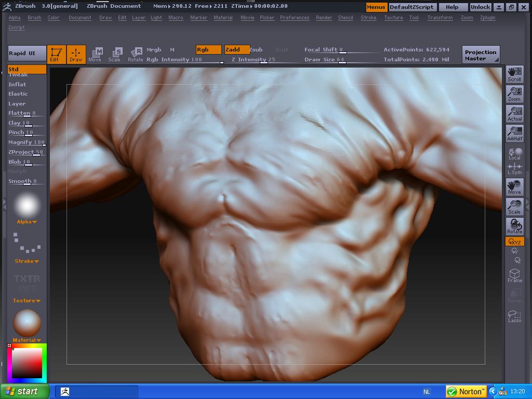Toggle the Zcut mode
Screen dimensions: 532x399
(282, 49)
